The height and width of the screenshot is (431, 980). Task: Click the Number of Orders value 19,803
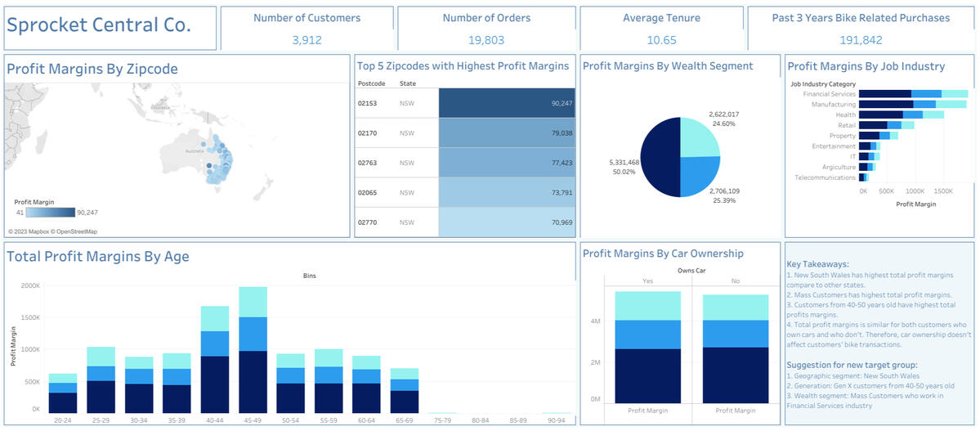[486, 39]
